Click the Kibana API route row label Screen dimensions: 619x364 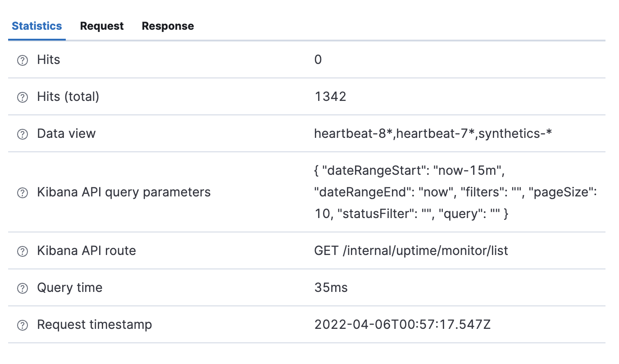click(x=86, y=251)
